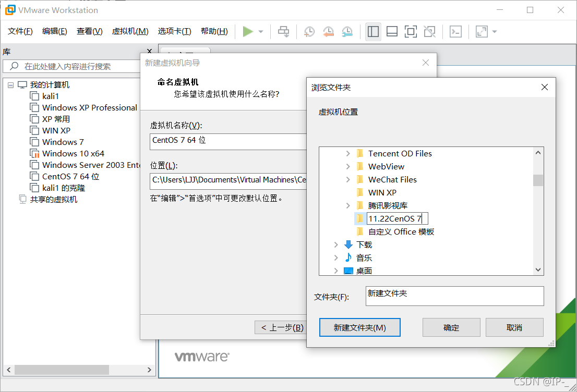Expand the WeChat Files folder
This screenshot has height=392, width=577.
point(348,179)
